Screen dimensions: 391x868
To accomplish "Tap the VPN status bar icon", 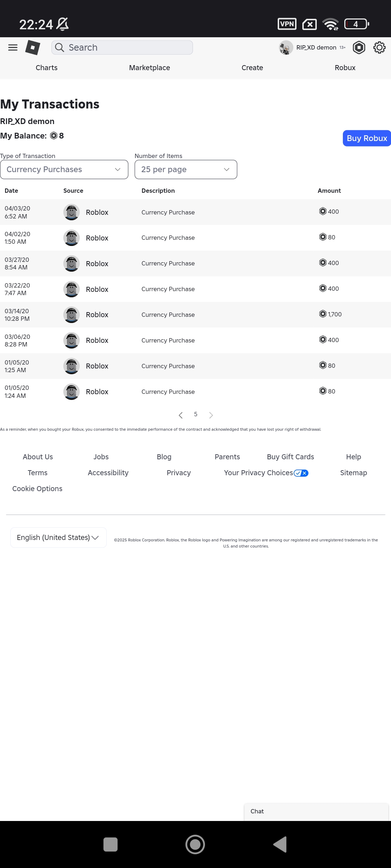I will click(287, 24).
